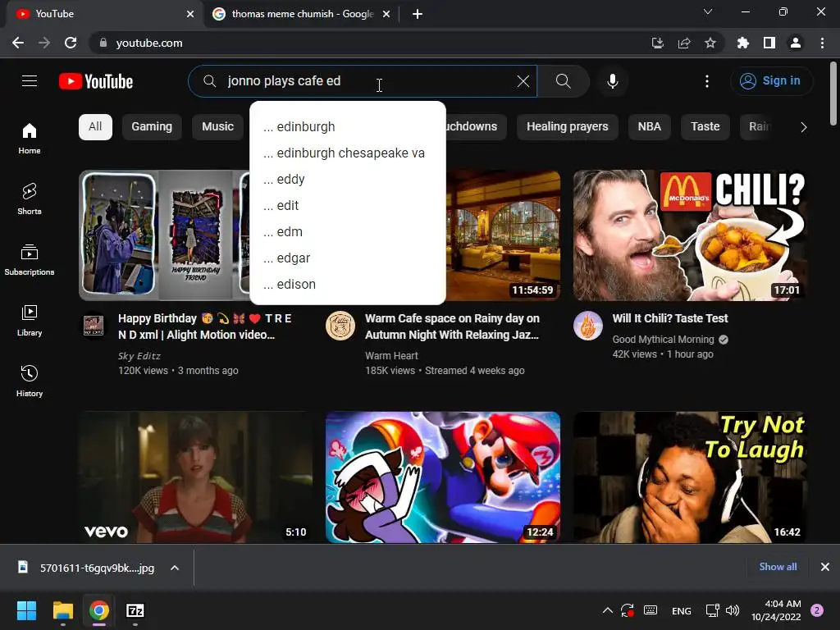
Task: Open YouTube settings three-dot menu
Action: click(x=706, y=81)
